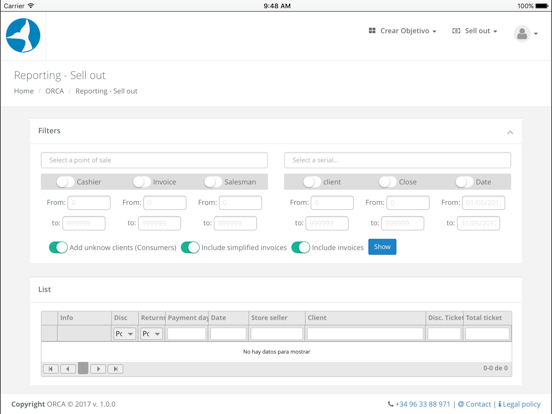The width and height of the screenshot is (552, 414).
Task: Click the Client column filter box
Action: click(365, 333)
